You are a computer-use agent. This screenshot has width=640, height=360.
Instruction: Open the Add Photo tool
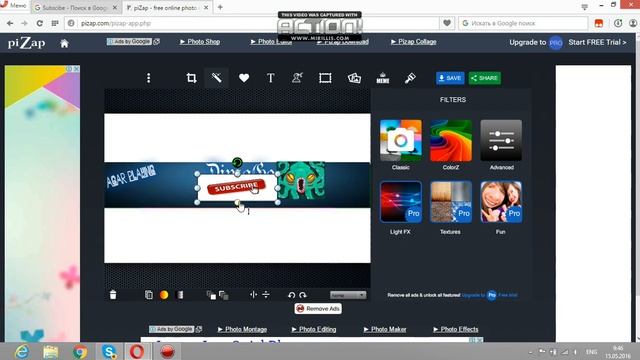[354, 78]
